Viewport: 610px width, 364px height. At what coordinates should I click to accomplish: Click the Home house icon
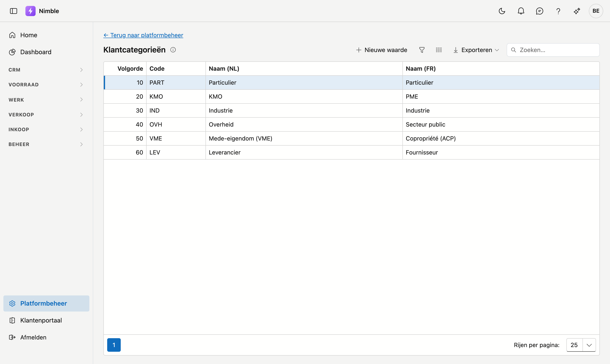click(x=12, y=35)
